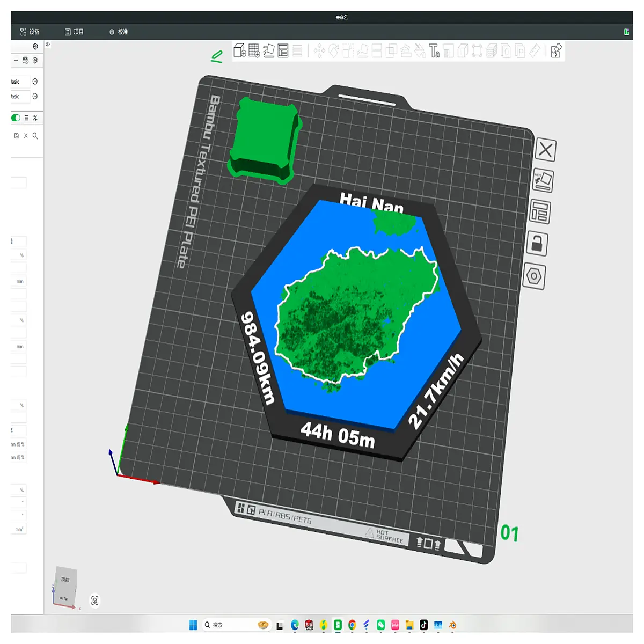The width and height of the screenshot is (644, 644).
Task: Save the process preset with disk icon
Action: 17,136
